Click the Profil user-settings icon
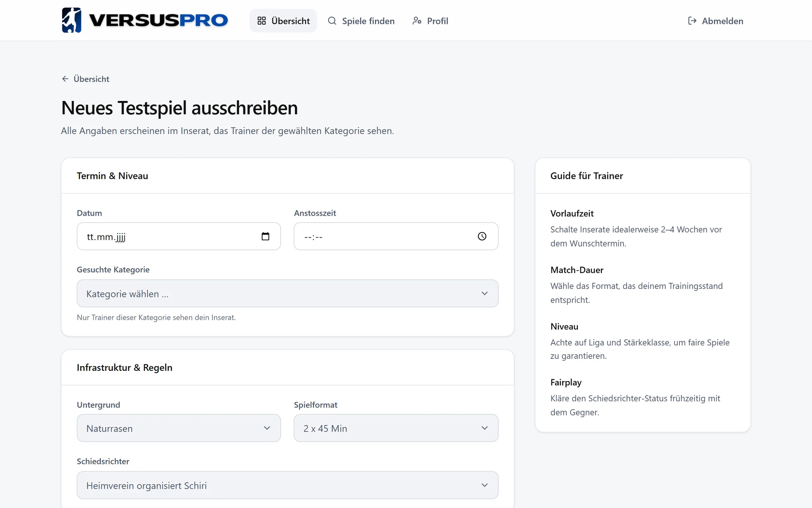This screenshot has width=812, height=508. [x=417, y=21]
